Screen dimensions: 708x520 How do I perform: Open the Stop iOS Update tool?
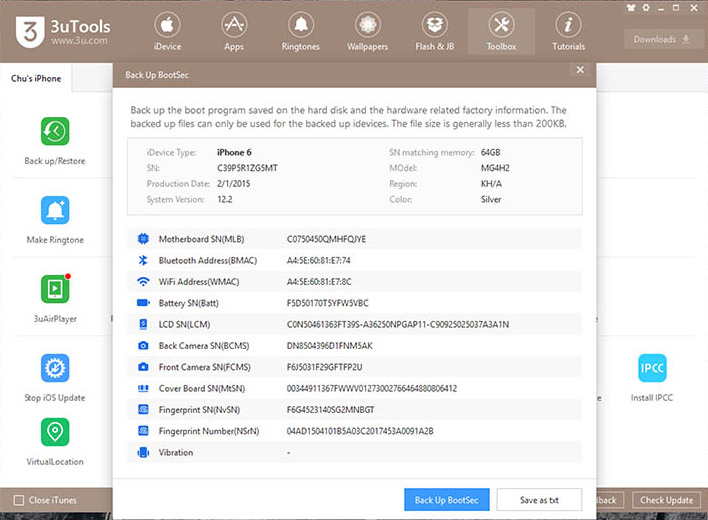click(55, 378)
